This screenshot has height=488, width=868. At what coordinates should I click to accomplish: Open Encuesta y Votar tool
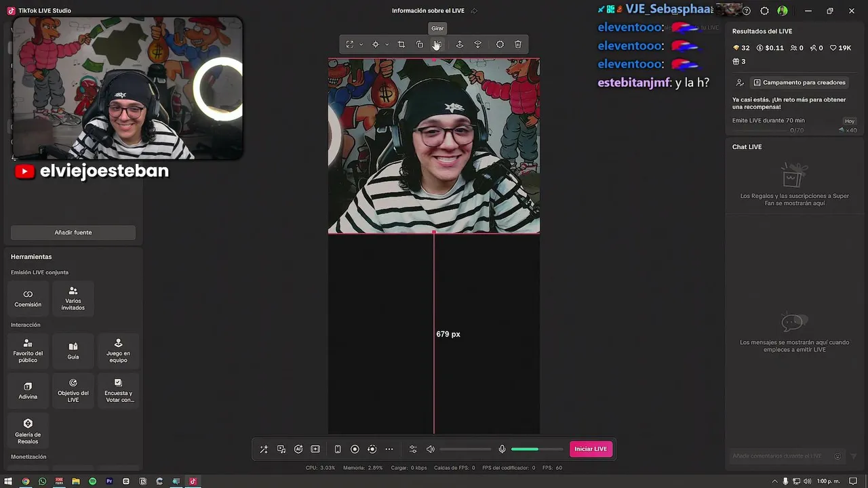tap(118, 390)
